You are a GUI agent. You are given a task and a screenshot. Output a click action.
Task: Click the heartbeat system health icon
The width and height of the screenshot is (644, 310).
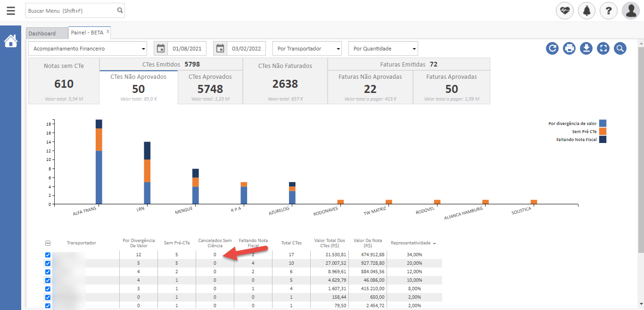click(564, 10)
